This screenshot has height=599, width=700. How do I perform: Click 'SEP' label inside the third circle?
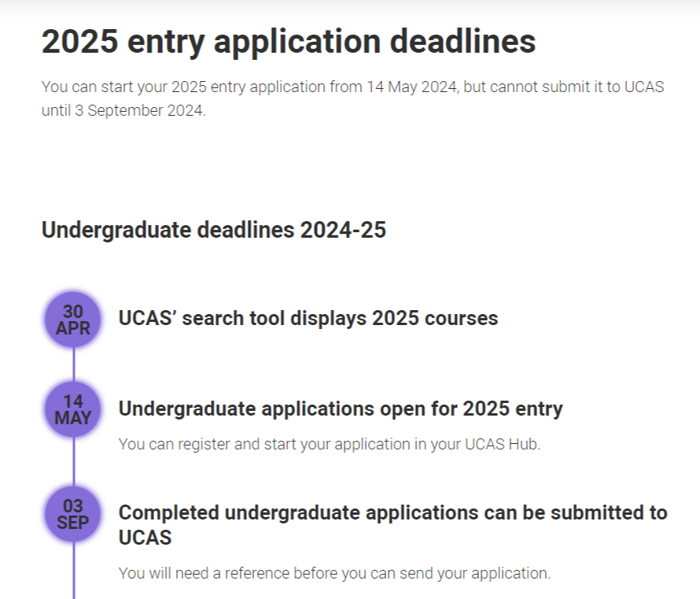click(73, 523)
